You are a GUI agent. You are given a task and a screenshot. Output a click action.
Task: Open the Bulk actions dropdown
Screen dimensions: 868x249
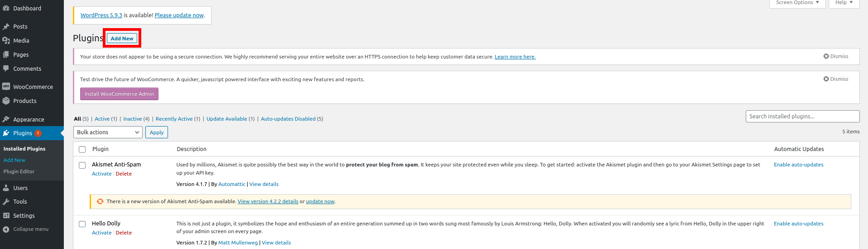(108, 132)
